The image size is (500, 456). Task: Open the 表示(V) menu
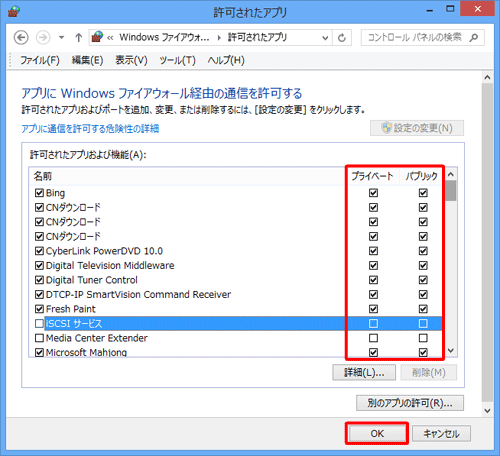pos(131,60)
